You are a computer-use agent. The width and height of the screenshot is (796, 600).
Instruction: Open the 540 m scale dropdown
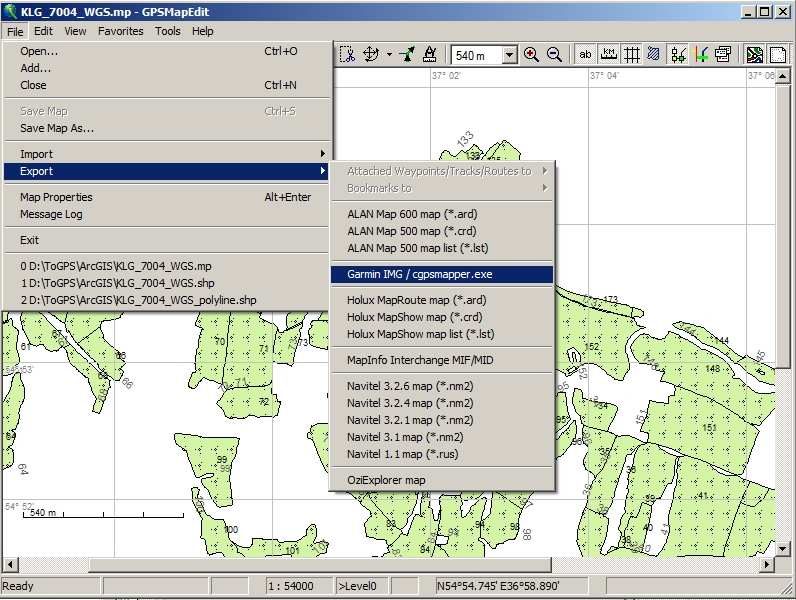tap(509, 55)
